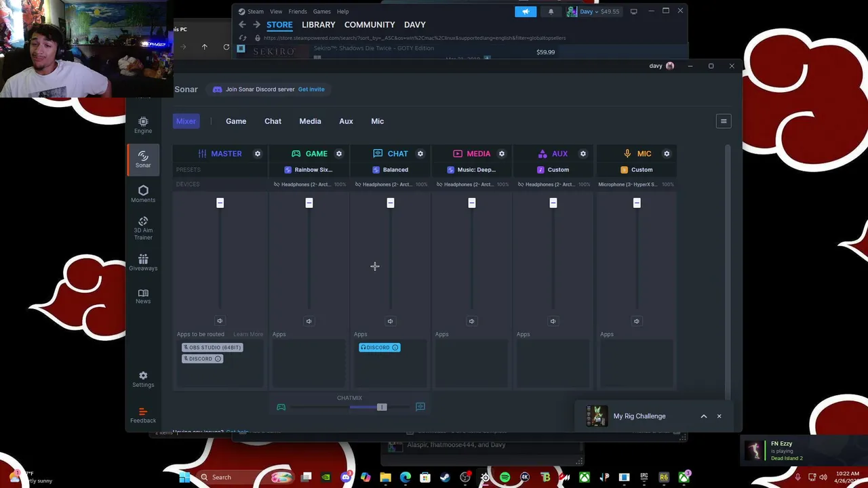Switch to the Mic tab
Image resolution: width=868 pixels, height=488 pixels.
pyautogui.click(x=377, y=121)
